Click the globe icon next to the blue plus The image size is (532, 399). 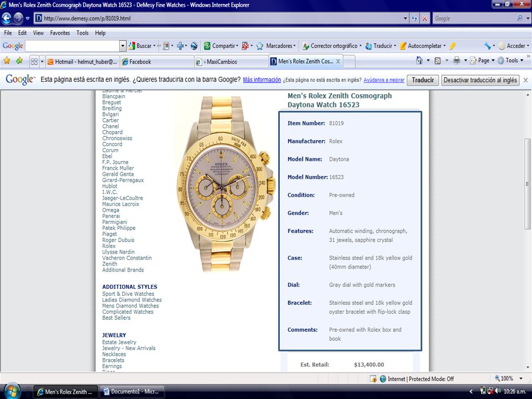tap(194, 46)
